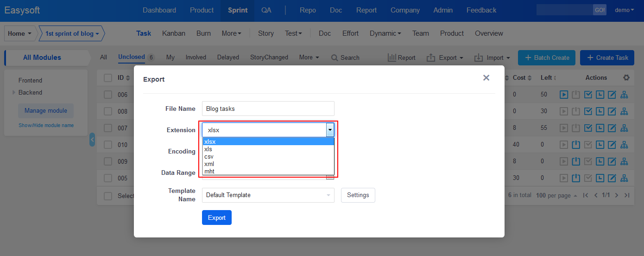Toggle the checkbox next to task 010
The height and width of the screenshot is (256, 644).
[x=108, y=145]
